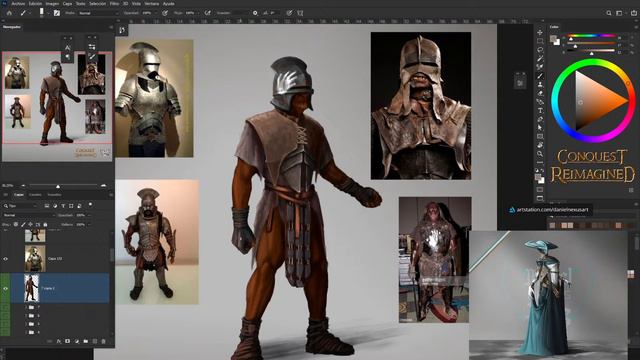Select the Rectangle shape tool

click(540, 136)
